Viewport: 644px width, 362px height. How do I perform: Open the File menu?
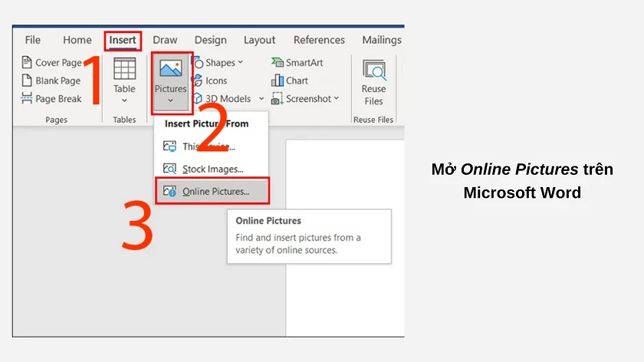click(33, 40)
